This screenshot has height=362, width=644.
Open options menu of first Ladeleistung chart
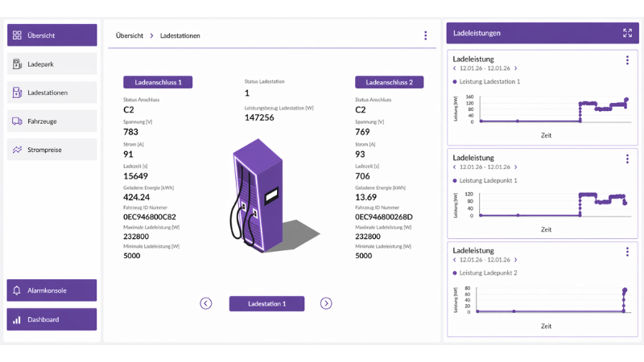pyautogui.click(x=627, y=60)
